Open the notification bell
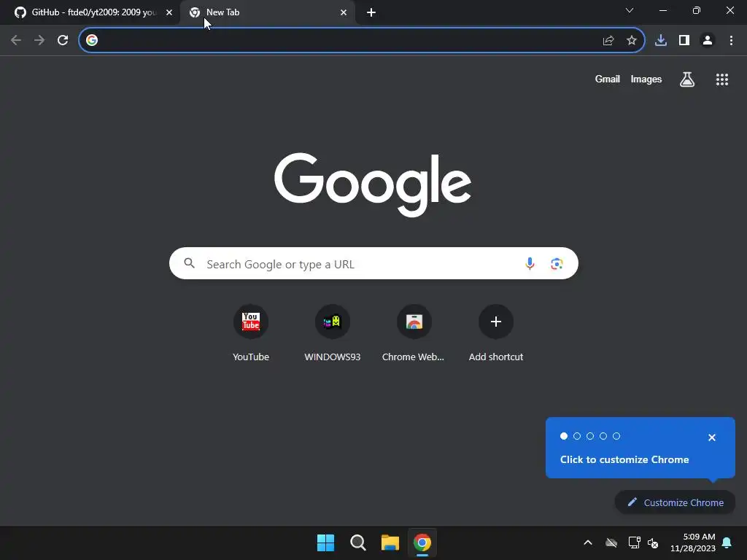747x560 pixels. tap(727, 542)
